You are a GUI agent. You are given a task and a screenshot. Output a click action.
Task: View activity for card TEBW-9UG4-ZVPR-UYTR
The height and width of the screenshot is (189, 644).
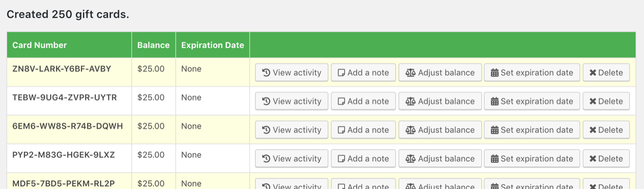coord(292,101)
